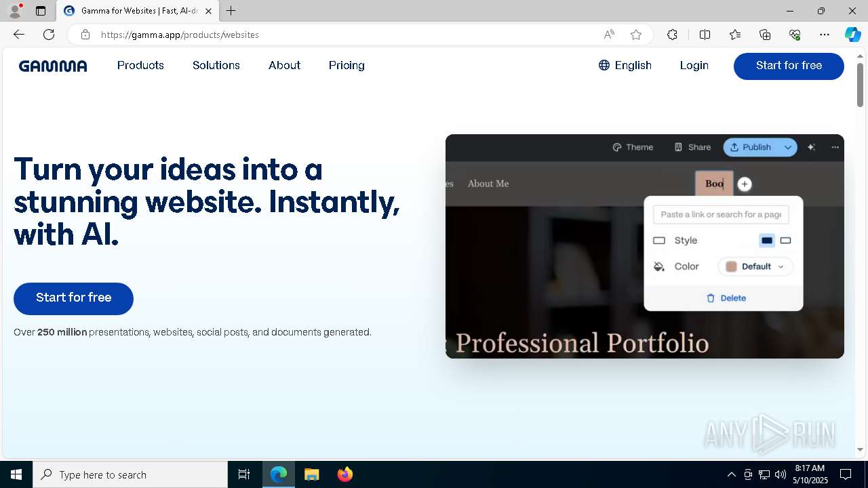
Task: Click the plus button beside Boo
Action: (745, 184)
